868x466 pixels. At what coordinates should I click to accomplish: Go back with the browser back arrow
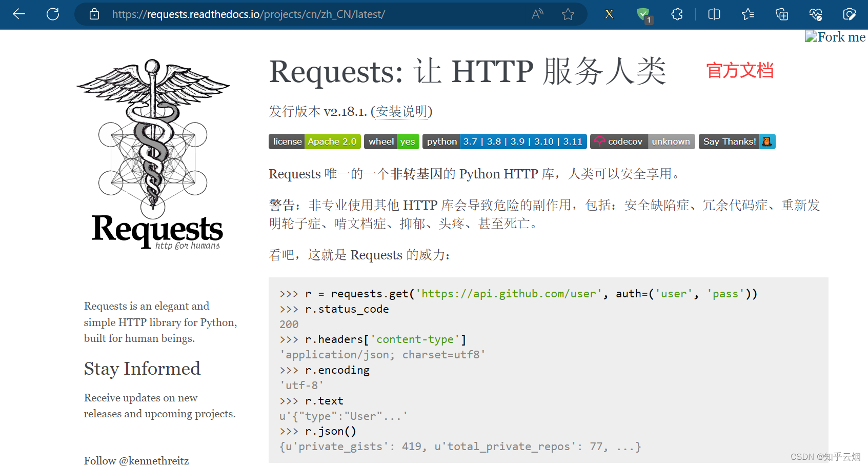(x=19, y=14)
